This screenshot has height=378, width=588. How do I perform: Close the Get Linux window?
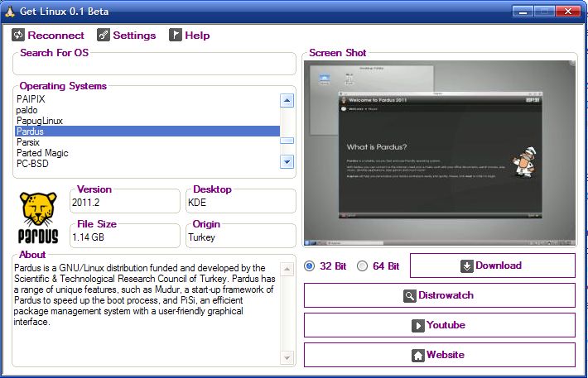[x=568, y=12]
